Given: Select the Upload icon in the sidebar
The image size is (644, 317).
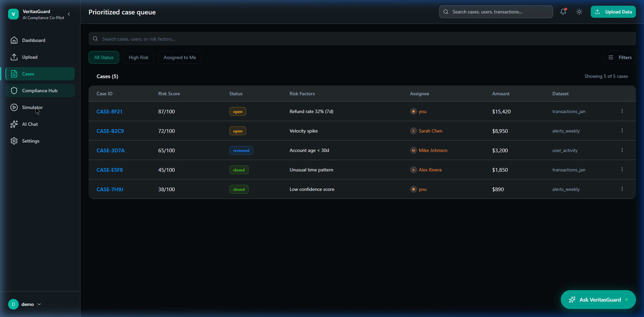Looking at the screenshot, I should (14, 57).
